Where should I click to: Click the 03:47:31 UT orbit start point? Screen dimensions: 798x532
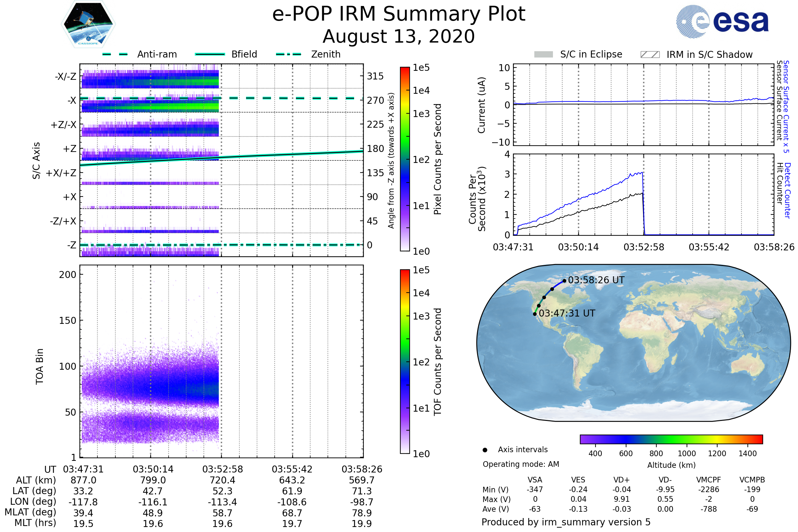point(535,314)
